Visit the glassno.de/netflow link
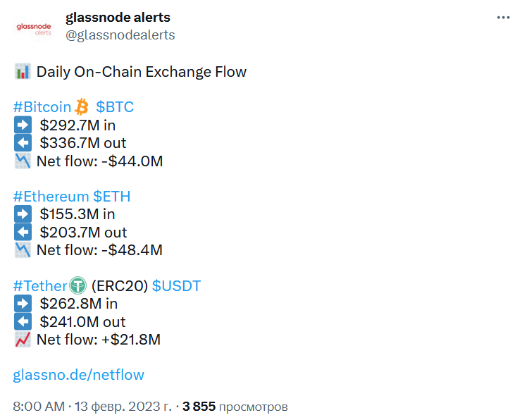 pos(79,375)
